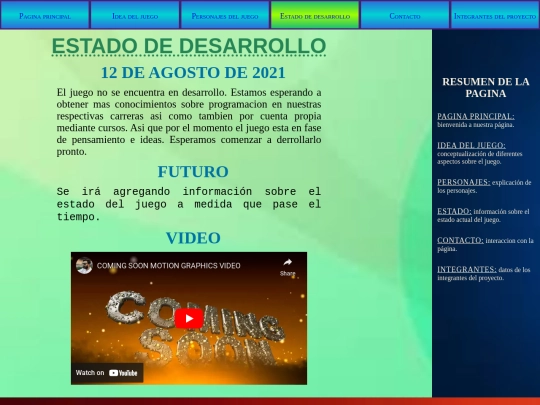Click the RESUMEN DE LA PAGINA title
Image resolution: width=540 pixels, height=405 pixels.
(486, 87)
